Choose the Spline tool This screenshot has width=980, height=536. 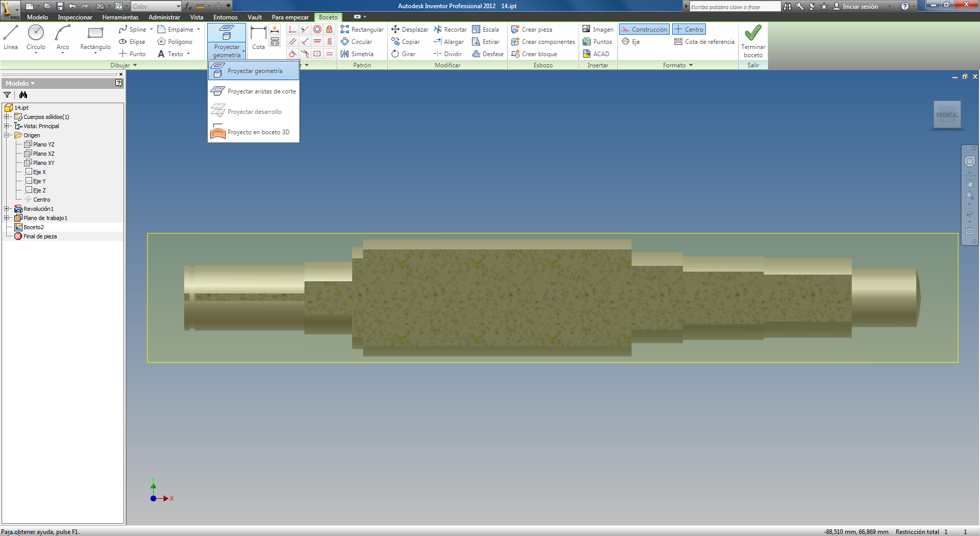point(133,30)
